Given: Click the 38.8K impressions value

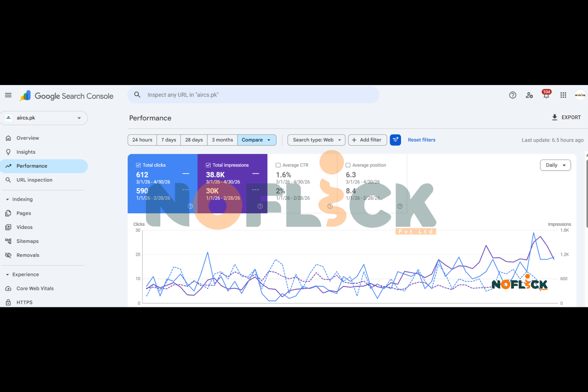Looking at the screenshot, I should [215, 175].
